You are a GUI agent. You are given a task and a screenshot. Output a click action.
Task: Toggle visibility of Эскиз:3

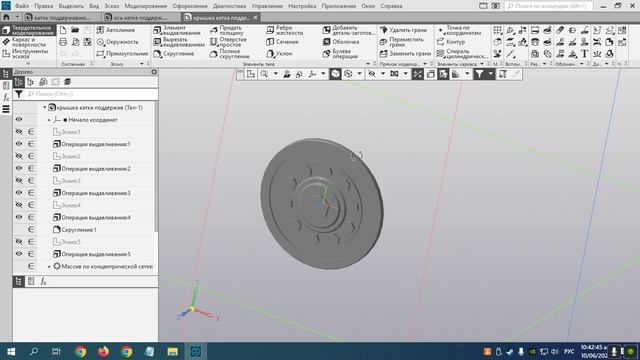pos(19,180)
